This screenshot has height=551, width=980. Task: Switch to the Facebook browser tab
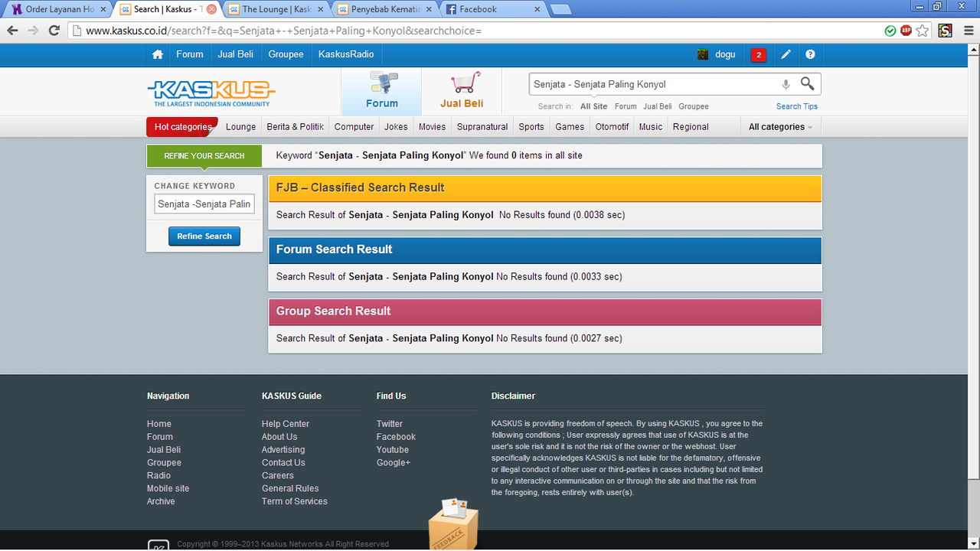[x=494, y=9]
